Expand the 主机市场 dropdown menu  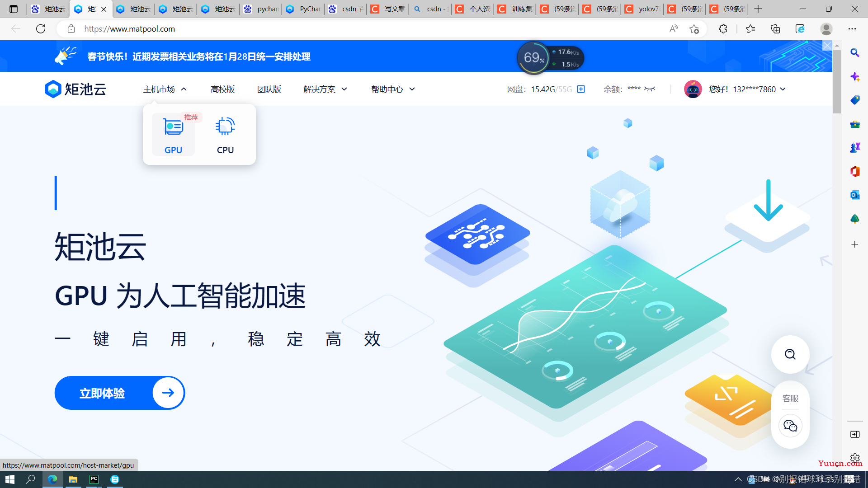pyautogui.click(x=165, y=89)
